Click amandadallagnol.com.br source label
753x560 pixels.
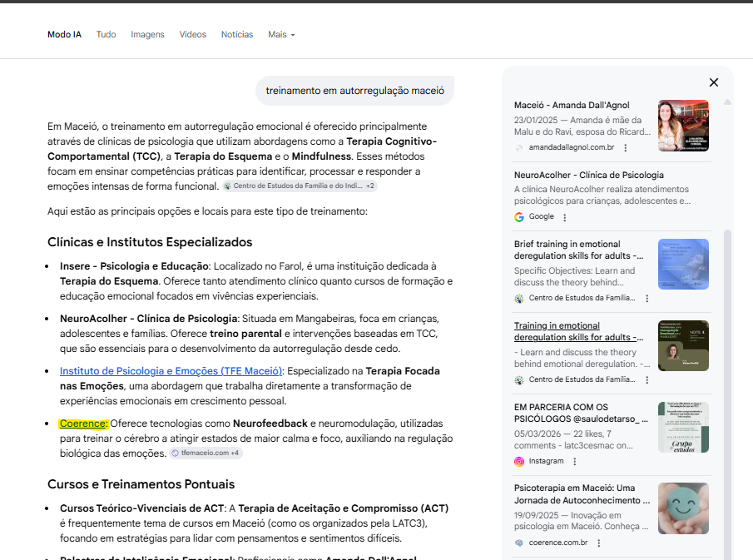[572, 147]
